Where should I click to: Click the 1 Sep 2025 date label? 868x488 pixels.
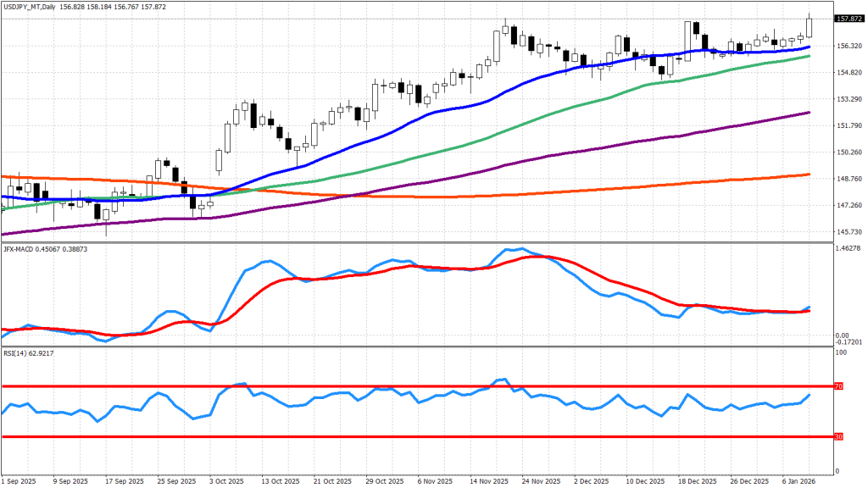click(20, 480)
